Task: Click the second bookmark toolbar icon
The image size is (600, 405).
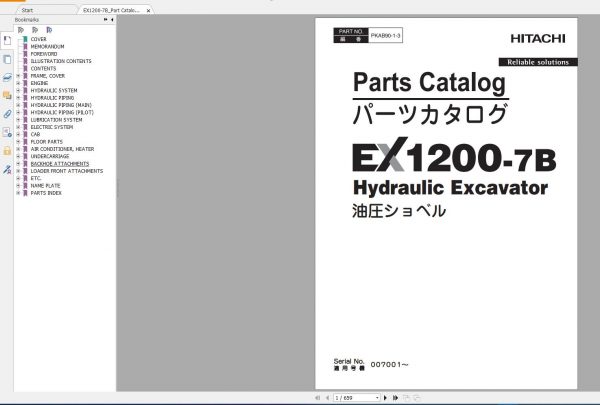Action: point(35,30)
